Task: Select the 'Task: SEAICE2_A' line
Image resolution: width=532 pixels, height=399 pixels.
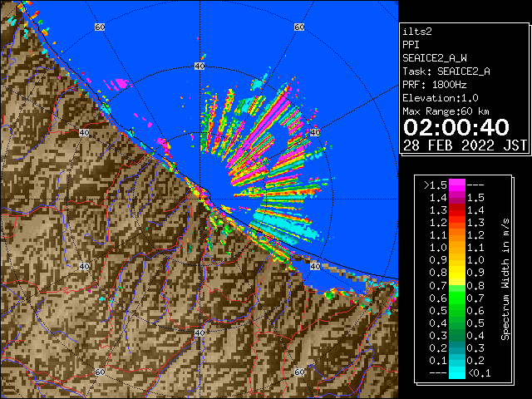Action: coord(446,71)
